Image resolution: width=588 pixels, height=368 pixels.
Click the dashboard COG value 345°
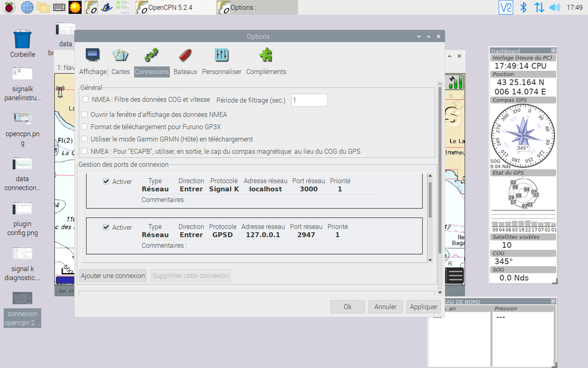point(504,262)
